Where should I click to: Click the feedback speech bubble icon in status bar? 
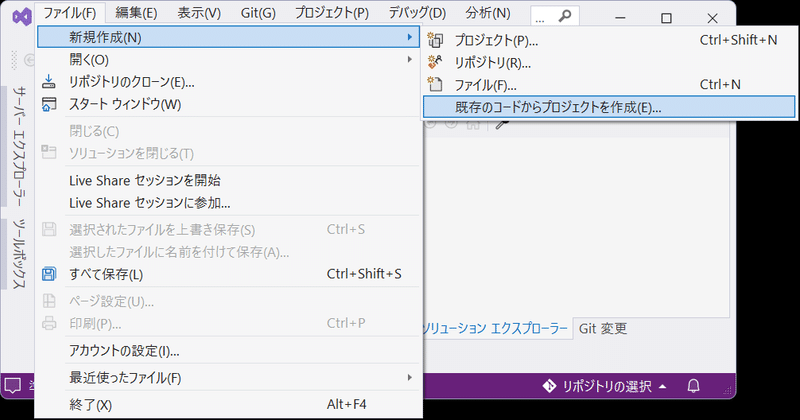[13, 386]
